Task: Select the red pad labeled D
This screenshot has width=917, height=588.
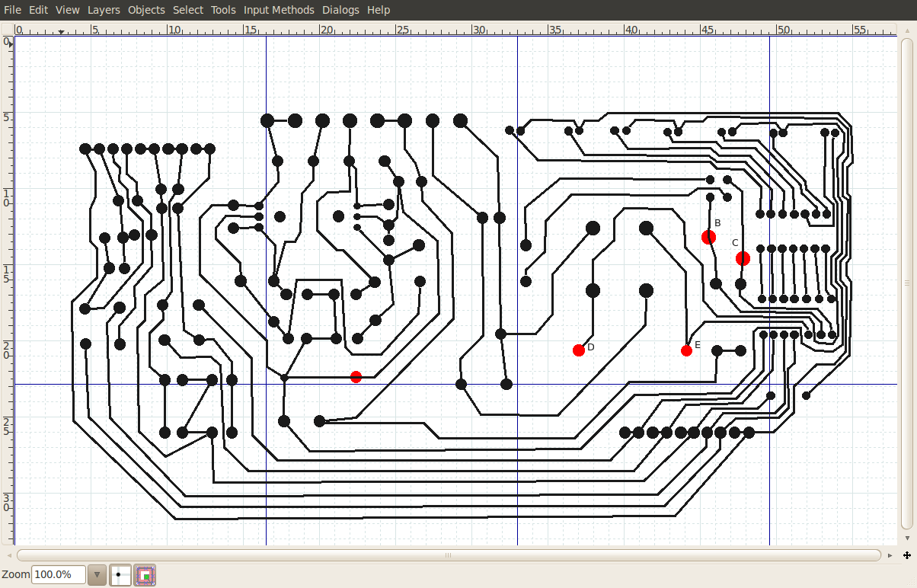Action: [579, 350]
